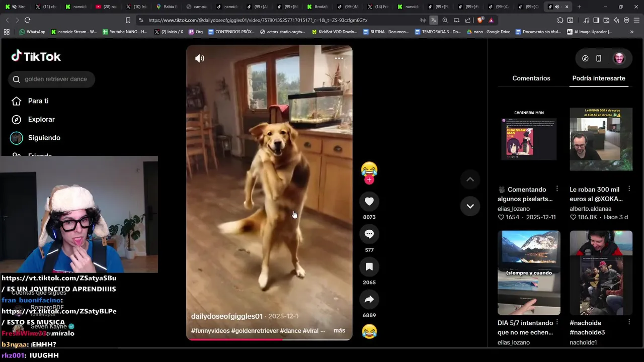Select the Podría interesarte tab
Viewport: 644px width, 362px height.
click(599, 78)
